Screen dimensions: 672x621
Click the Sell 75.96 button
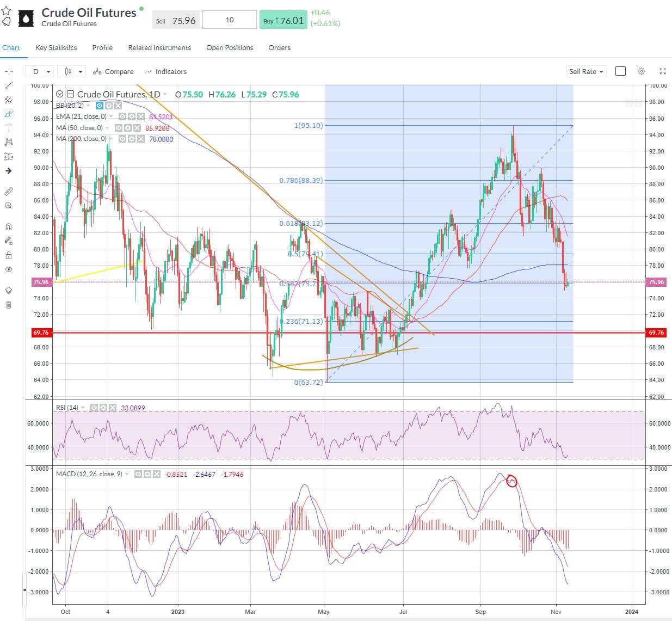176,20
